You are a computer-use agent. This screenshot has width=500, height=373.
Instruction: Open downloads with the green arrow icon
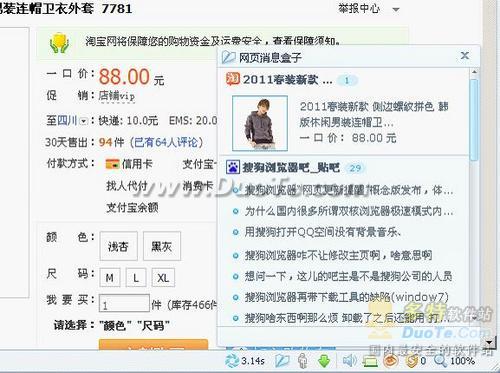tap(324, 361)
